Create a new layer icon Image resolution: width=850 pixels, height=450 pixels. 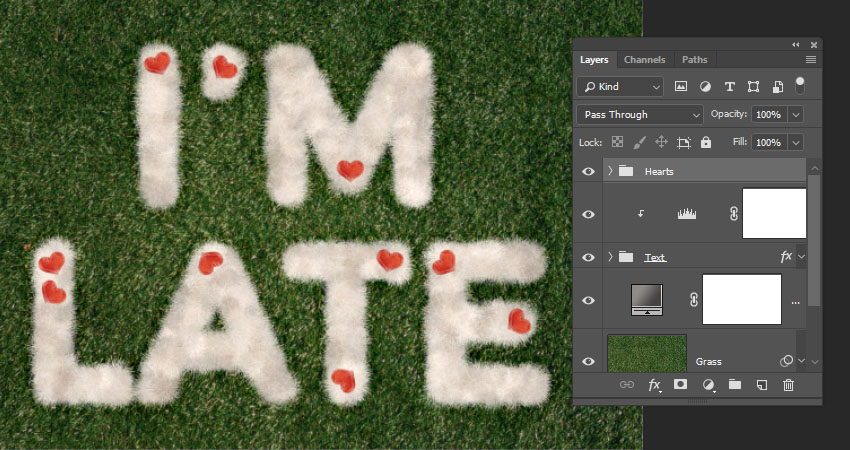pyautogui.click(x=762, y=385)
